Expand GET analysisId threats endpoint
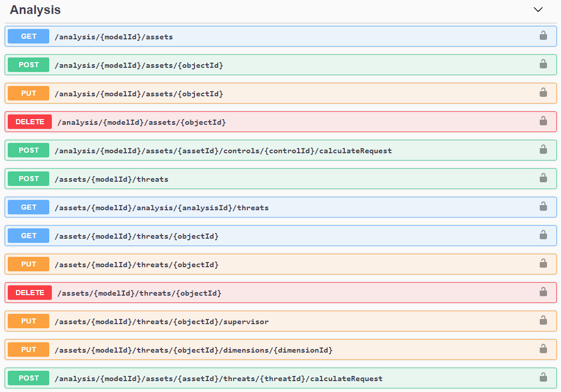The width and height of the screenshot is (561, 392). click(x=161, y=208)
